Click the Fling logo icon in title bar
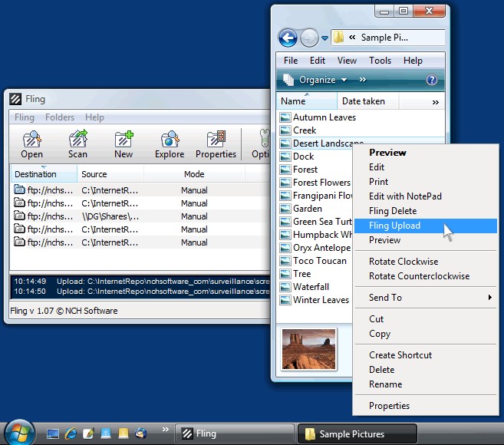 tap(15, 99)
